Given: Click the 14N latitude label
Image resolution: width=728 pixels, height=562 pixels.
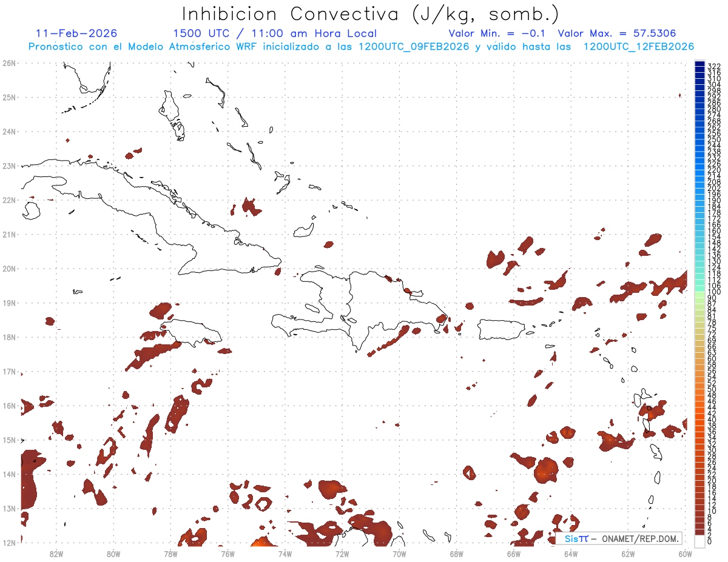Looking at the screenshot, I should pos(9,474).
